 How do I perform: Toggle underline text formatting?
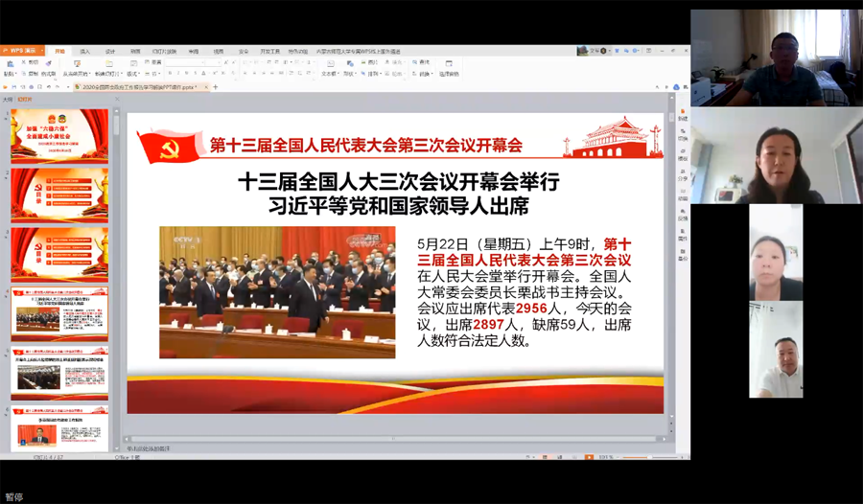coord(189,73)
